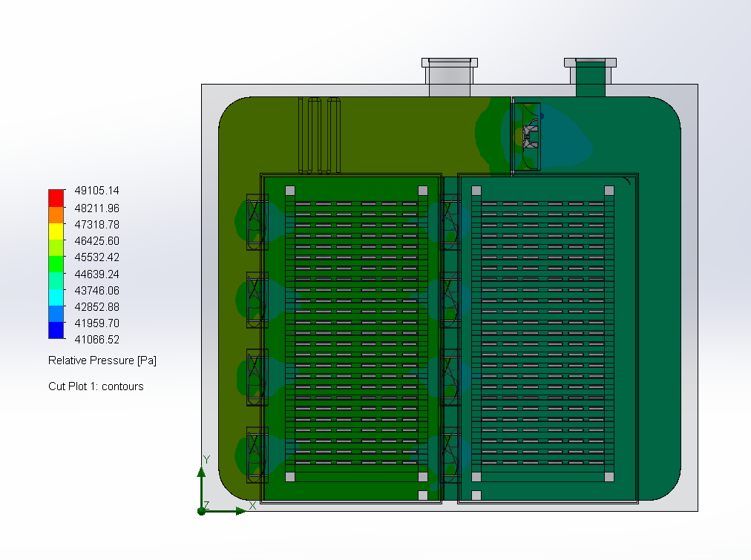Select the gray left nozzle on the tank top
This screenshot has width=751, height=560.
point(448,77)
